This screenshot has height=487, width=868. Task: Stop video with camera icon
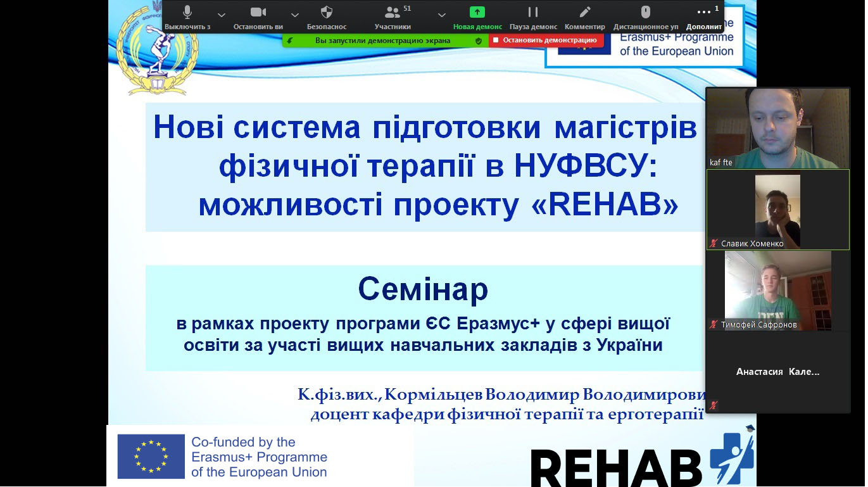coord(258,17)
